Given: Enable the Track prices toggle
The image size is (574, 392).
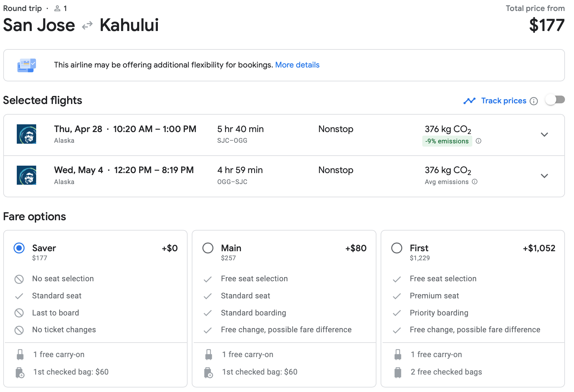Looking at the screenshot, I should click(555, 100).
